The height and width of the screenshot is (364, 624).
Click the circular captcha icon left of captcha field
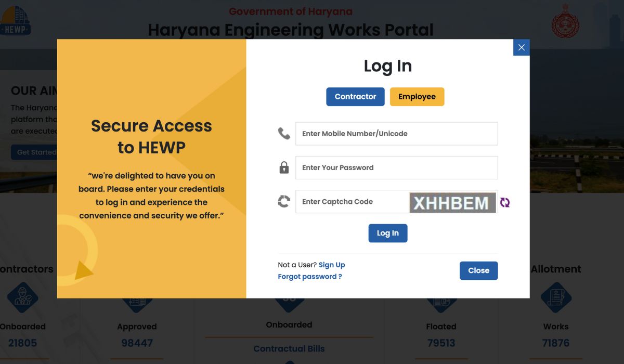283,201
